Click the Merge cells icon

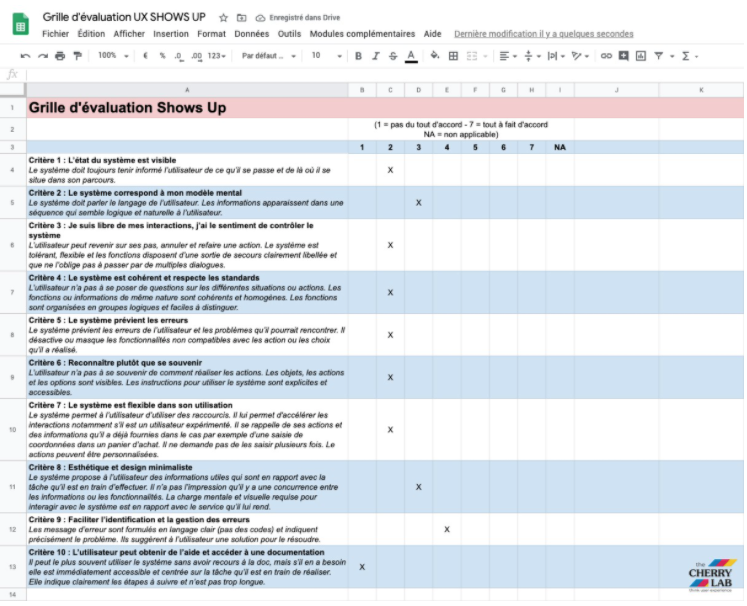pyautogui.click(x=472, y=56)
